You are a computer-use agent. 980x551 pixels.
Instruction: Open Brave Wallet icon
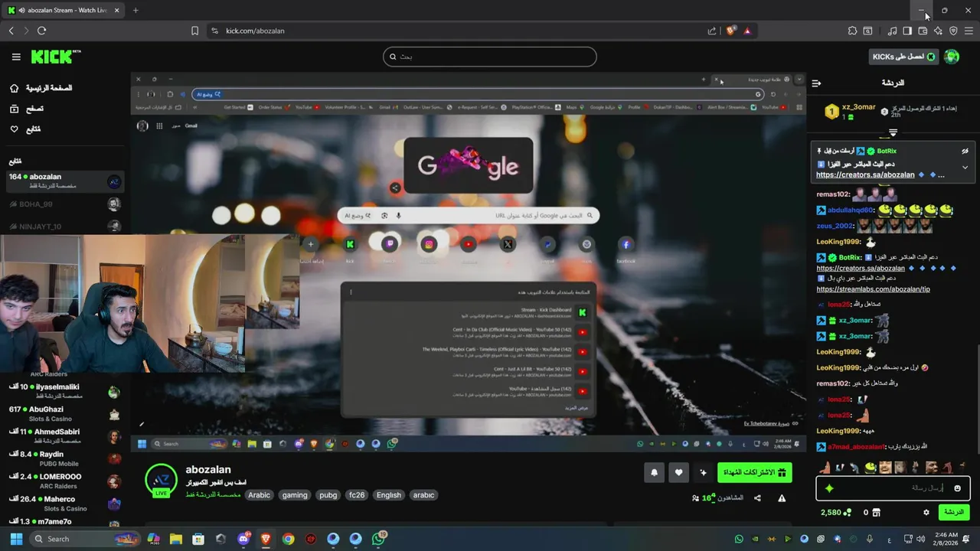tap(923, 31)
